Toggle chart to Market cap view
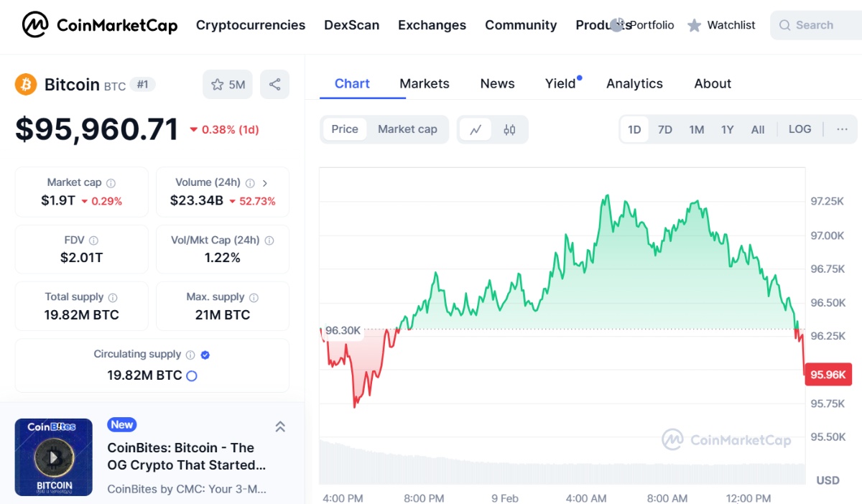Viewport: 862px width, 504px height. 407,129
